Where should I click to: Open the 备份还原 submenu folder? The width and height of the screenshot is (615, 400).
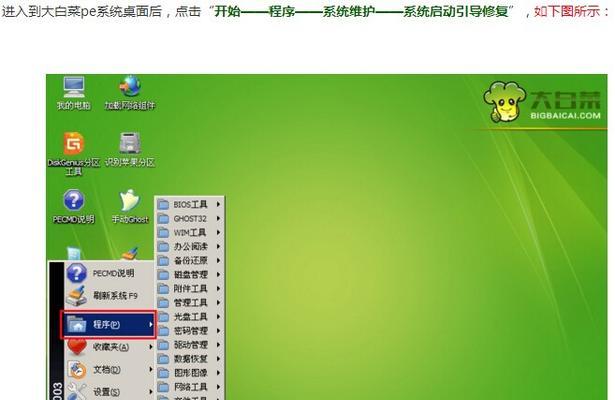tap(190, 260)
